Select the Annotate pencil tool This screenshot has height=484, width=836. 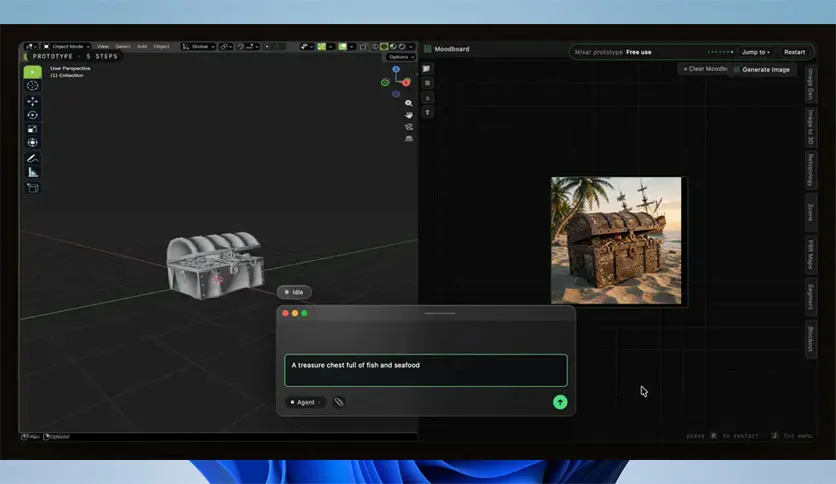(x=33, y=158)
